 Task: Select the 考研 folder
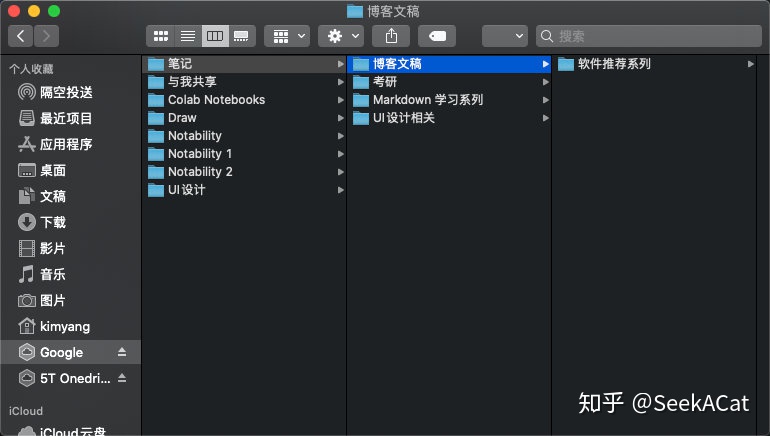coord(449,82)
